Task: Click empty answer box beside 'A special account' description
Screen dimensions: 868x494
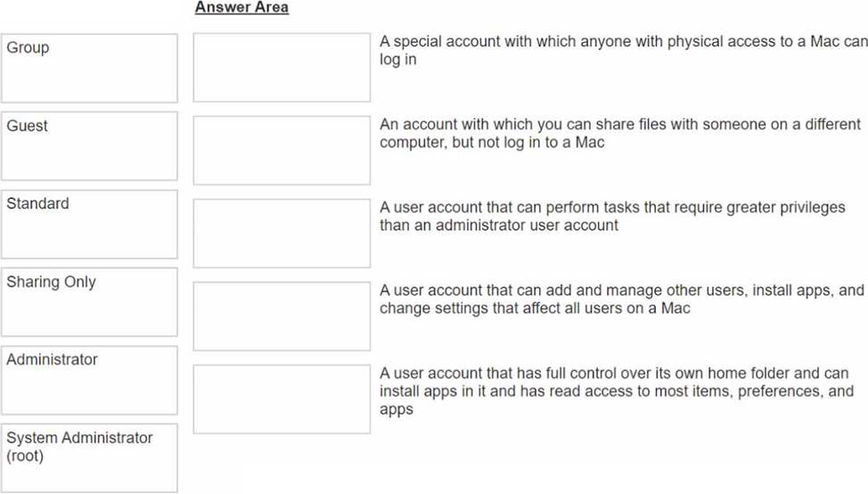Action: (282, 68)
